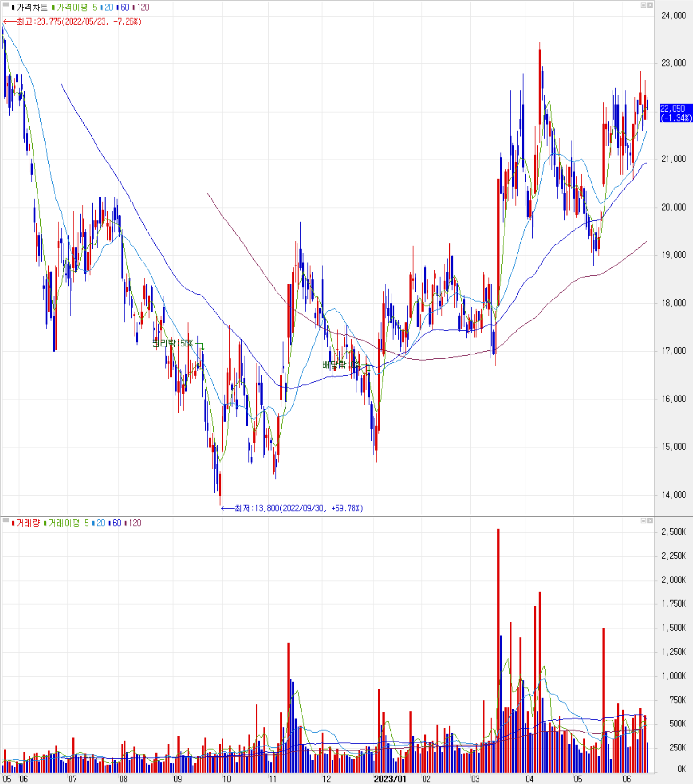Click the 15,000 price axis label
The image size is (693, 784).
tap(673, 447)
